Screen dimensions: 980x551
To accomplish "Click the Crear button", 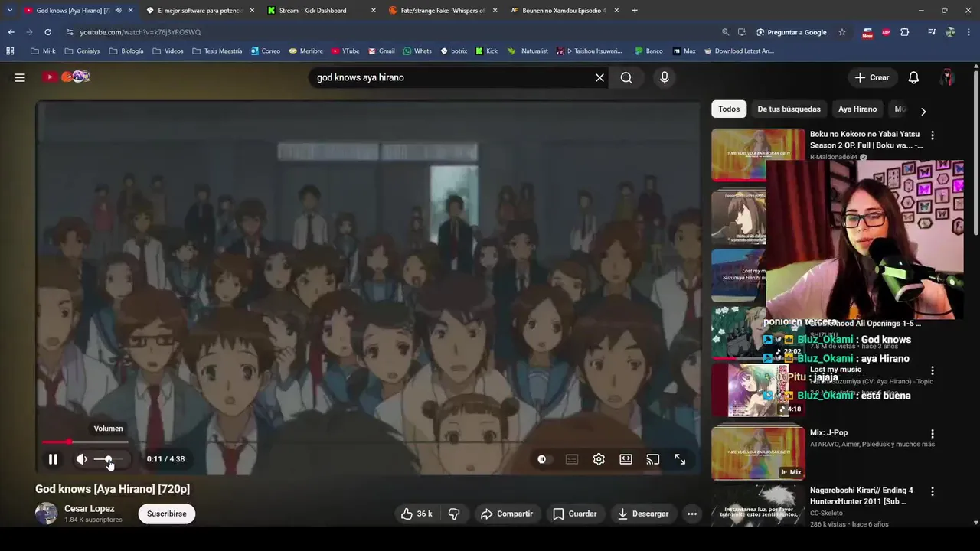I will [872, 77].
